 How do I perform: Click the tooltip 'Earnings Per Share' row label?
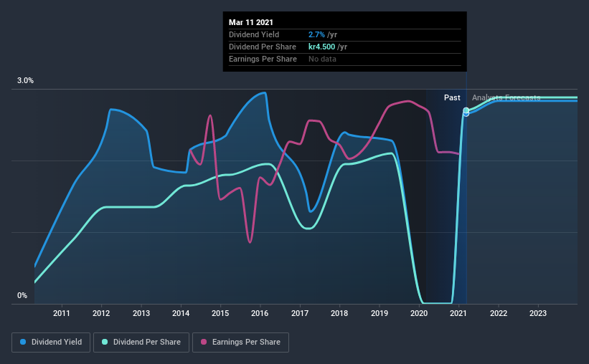[263, 59]
